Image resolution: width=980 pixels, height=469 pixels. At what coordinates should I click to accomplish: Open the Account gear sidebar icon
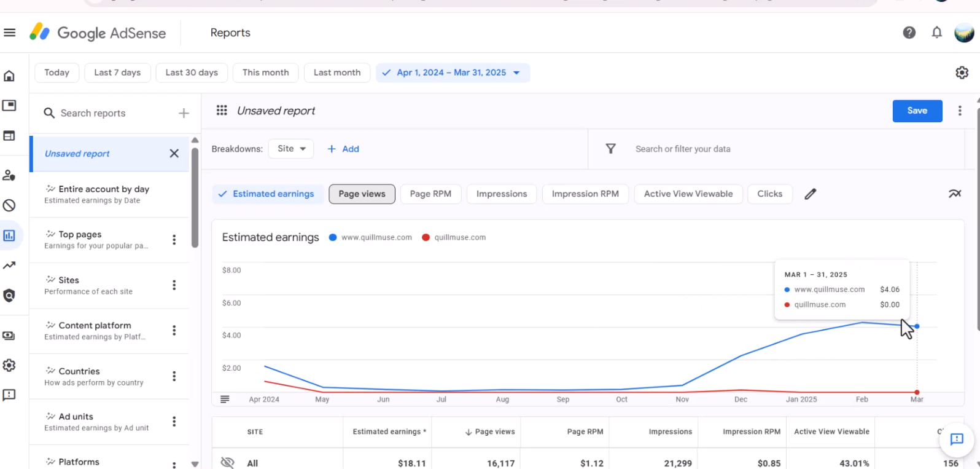coord(9,365)
